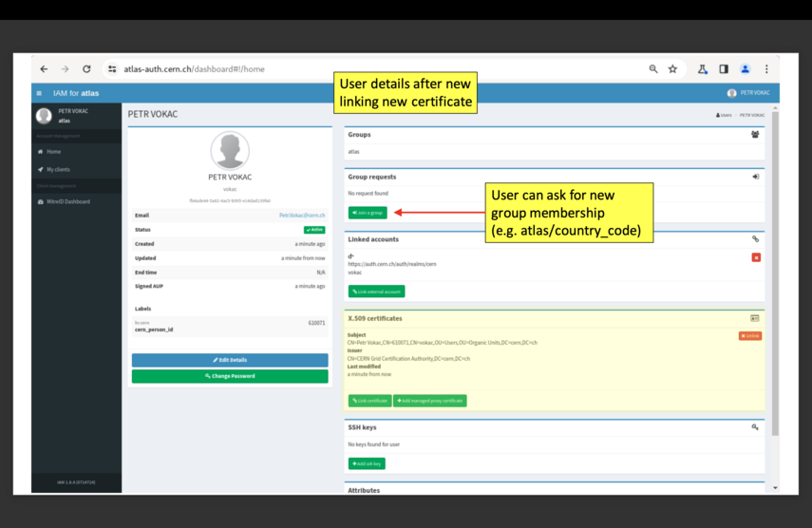This screenshot has height=528, width=812.
Task: Click the Join a group button
Action: coord(368,213)
